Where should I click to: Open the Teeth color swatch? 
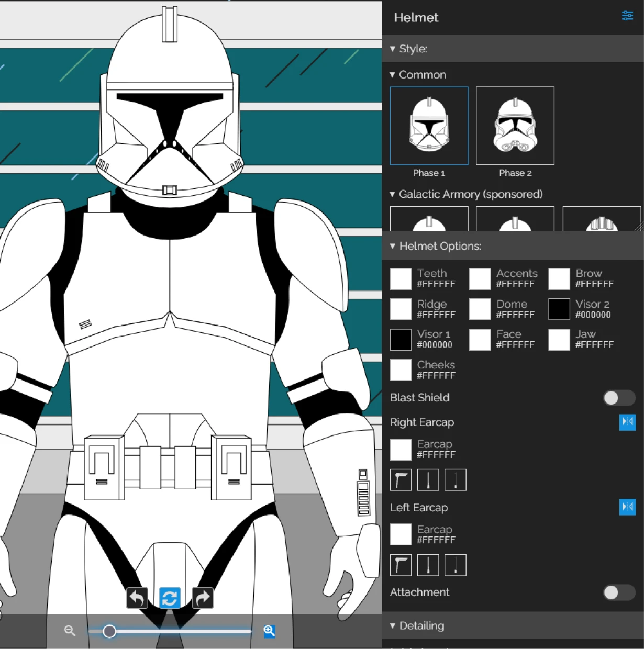tap(401, 279)
